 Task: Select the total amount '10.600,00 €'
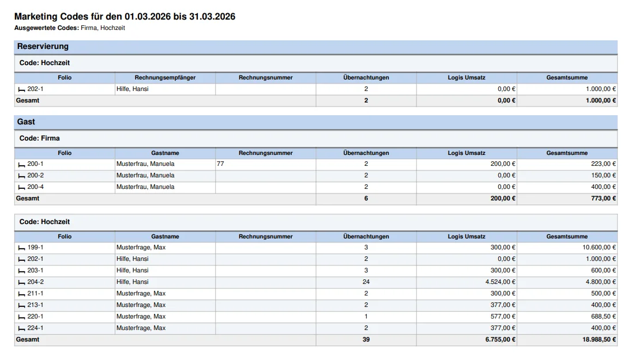point(599,248)
